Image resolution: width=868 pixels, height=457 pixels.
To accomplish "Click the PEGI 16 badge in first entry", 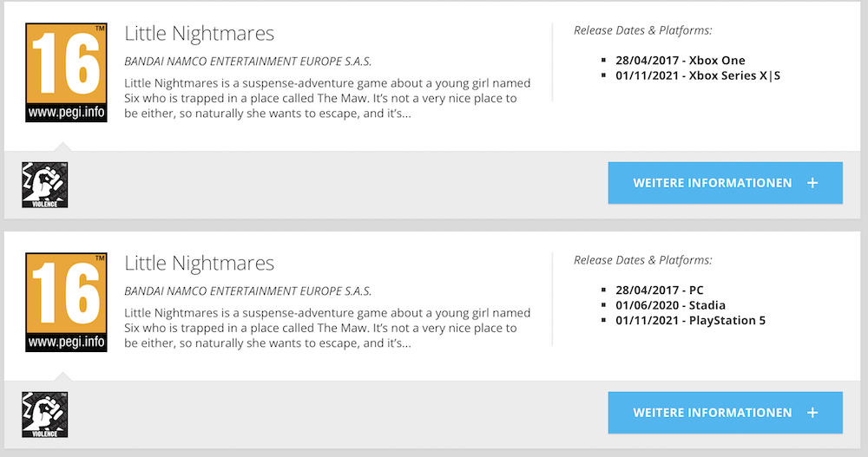I will [66, 73].
